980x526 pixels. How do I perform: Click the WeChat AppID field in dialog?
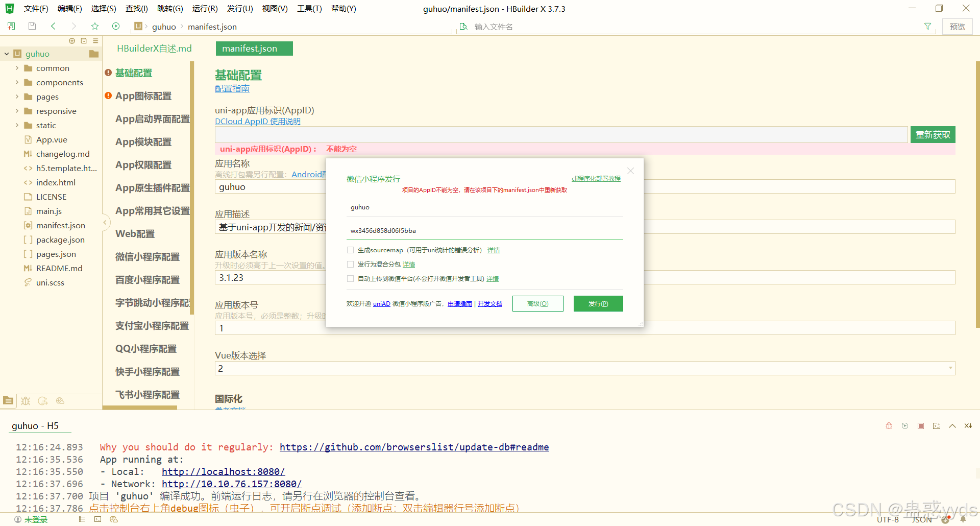485,230
